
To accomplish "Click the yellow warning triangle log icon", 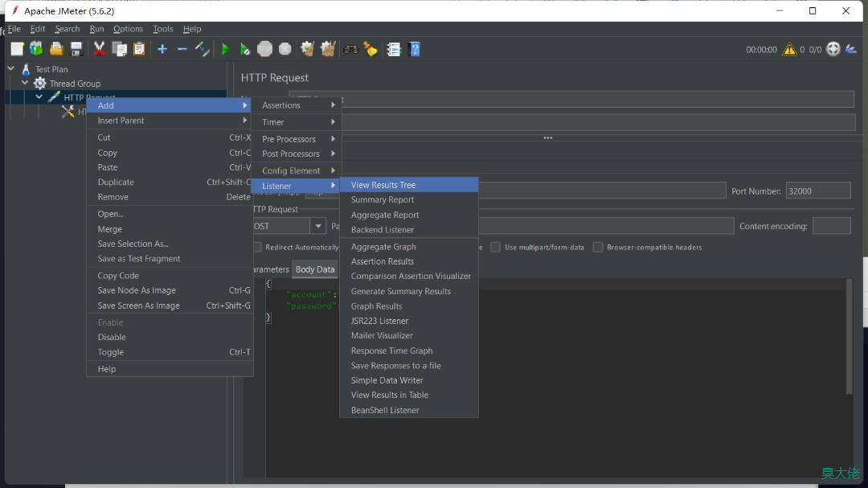I will pos(789,49).
